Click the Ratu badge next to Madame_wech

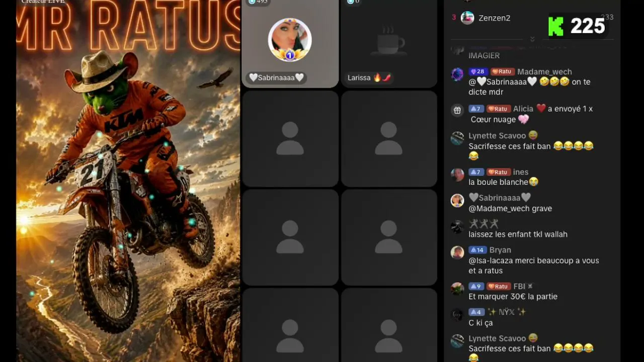(502, 72)
